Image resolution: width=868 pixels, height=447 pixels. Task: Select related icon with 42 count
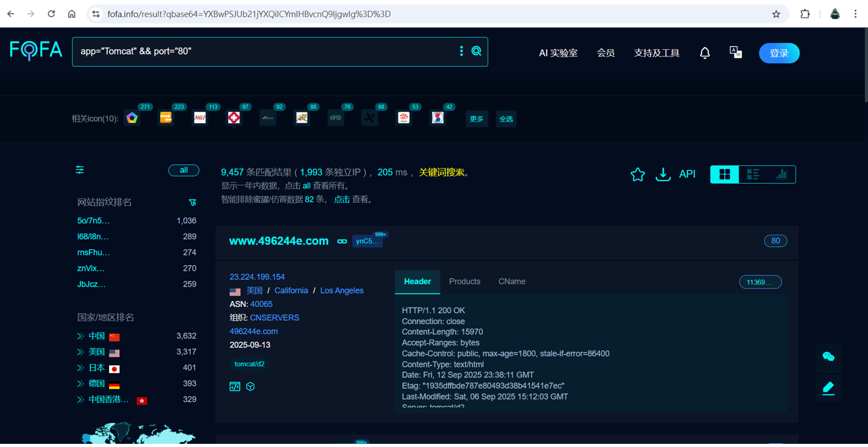click(438, 118)
